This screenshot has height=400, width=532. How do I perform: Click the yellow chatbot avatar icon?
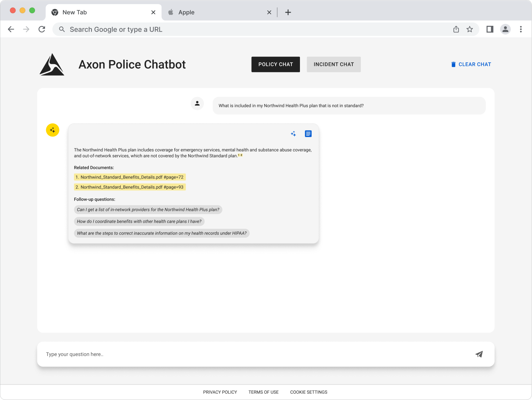pos(53,130)
